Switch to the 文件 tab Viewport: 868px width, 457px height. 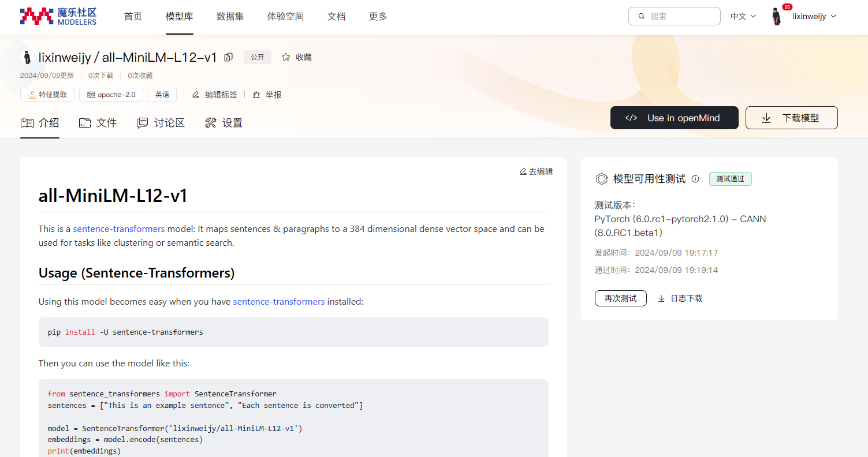[98, 122]
